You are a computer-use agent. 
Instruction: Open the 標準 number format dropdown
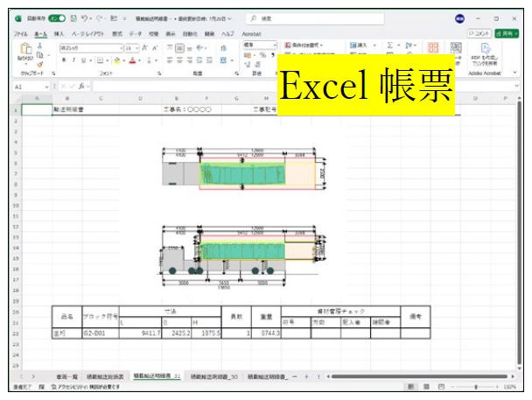pos(275,45)
